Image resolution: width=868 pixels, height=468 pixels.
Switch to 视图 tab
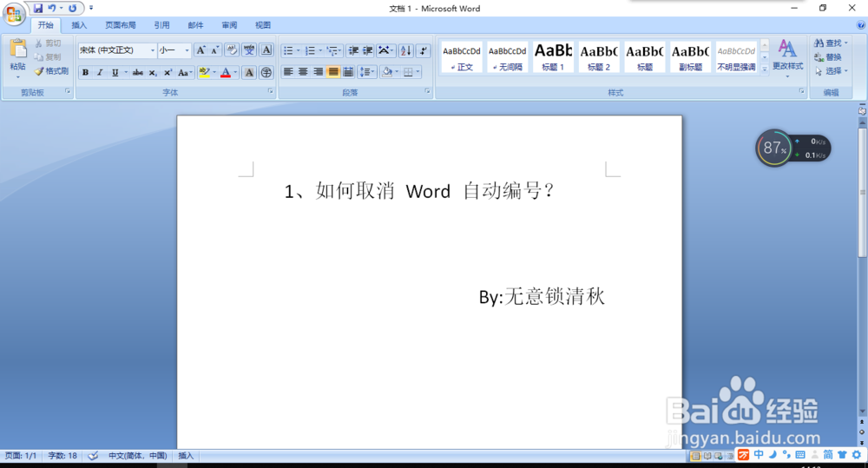pos(263,25)
